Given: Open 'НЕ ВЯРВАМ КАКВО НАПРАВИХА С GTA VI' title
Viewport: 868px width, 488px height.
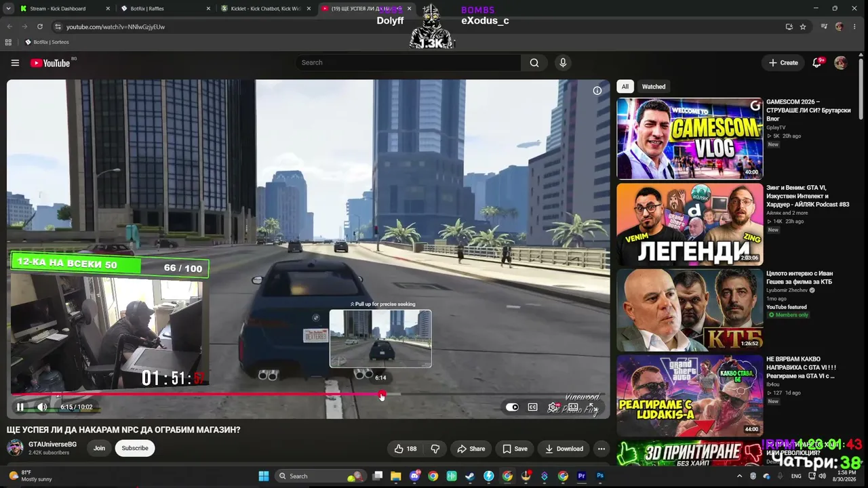Looking at the screenshot, I should 802,367.
